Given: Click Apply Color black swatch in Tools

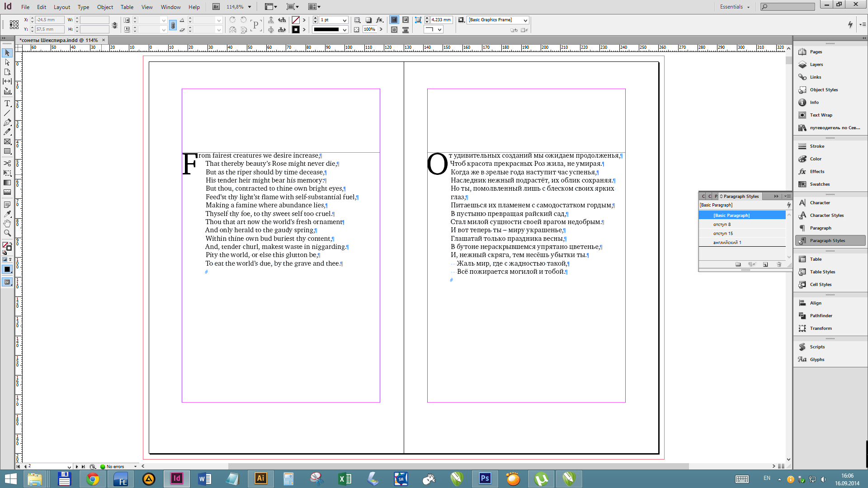Looking at the screenshot, I should pos(7,270).
